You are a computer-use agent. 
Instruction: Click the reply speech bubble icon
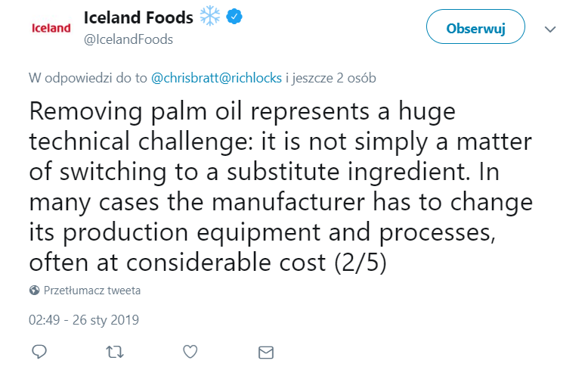(40, 352)
